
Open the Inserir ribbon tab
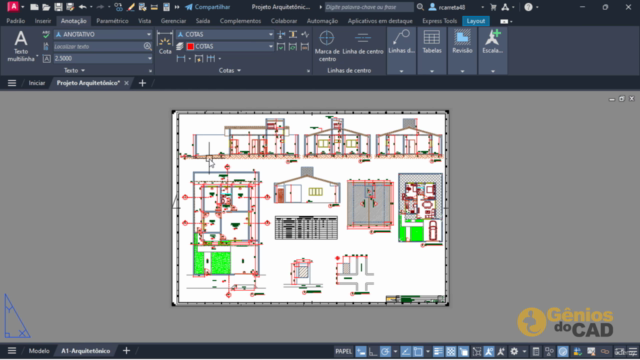(x=43, y=21)
